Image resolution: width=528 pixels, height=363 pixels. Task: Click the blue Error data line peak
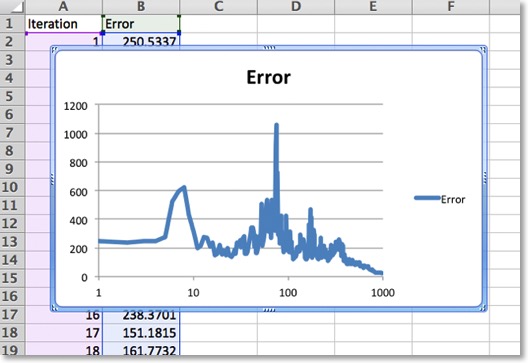click(276, 125)
